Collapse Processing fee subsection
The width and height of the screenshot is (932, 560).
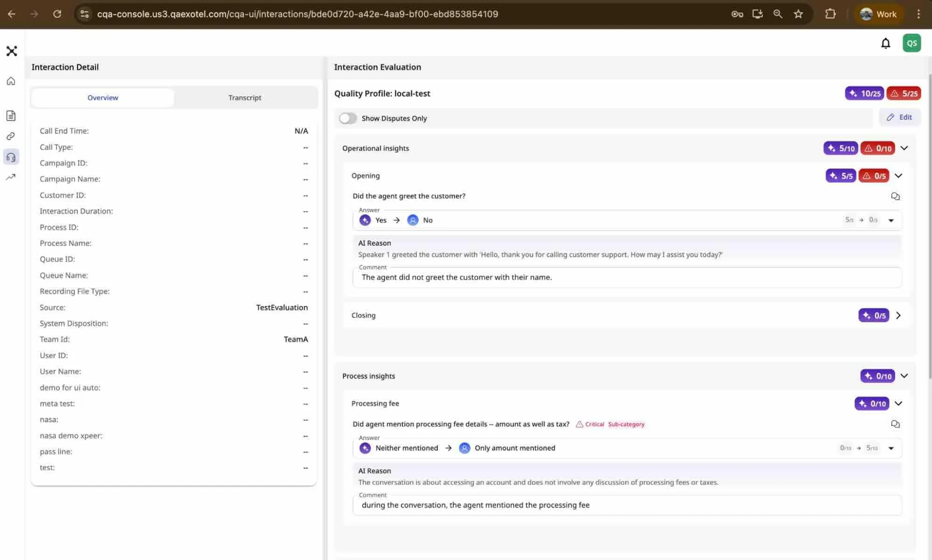898,403
